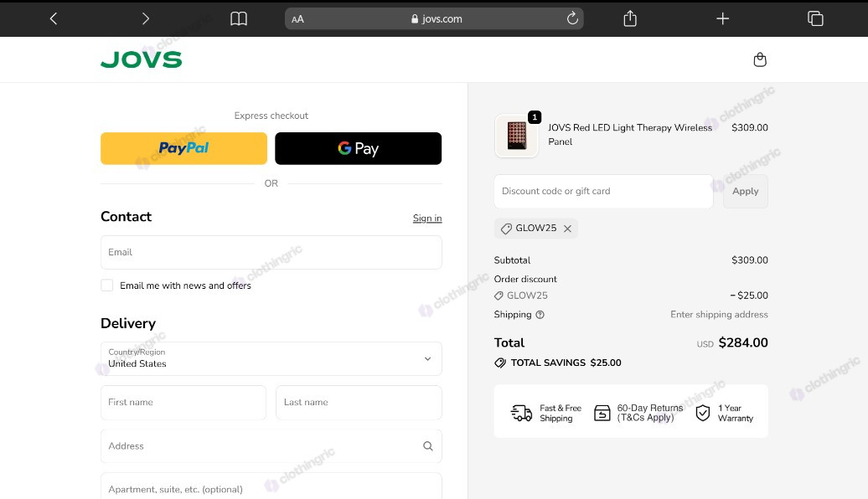868x499 pixels.
Task: Focus the Last name field
Action: point(359,402)
